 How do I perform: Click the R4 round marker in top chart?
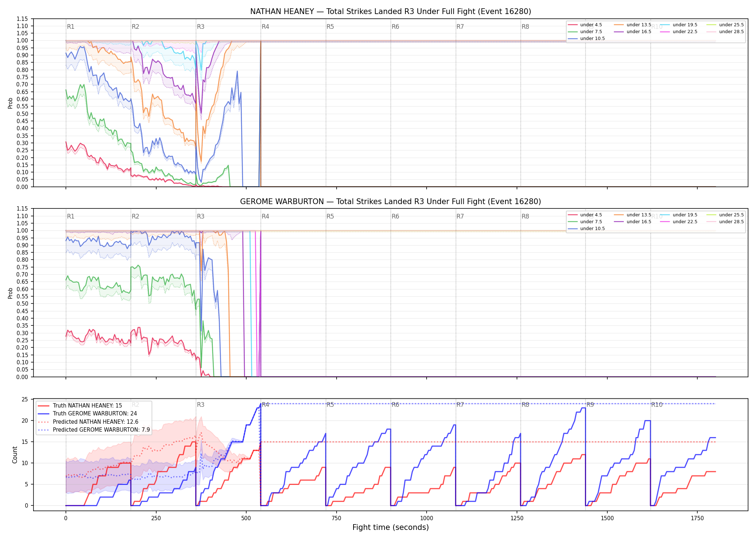click(265, 27)
